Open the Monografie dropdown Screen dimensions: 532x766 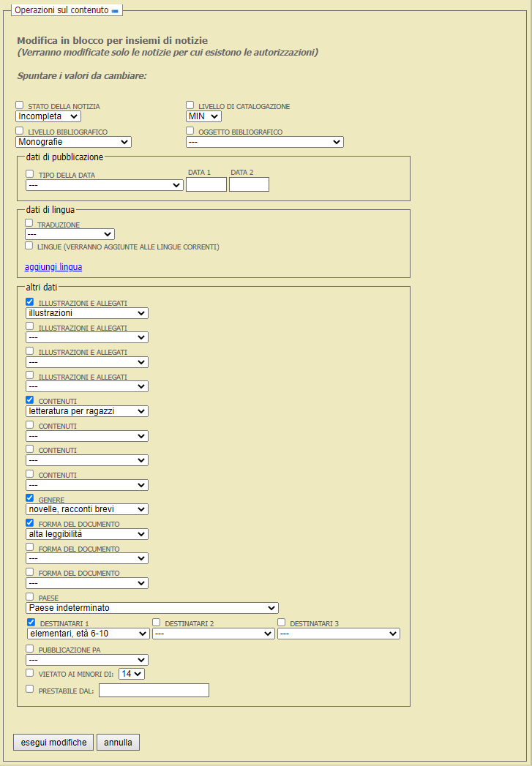pos(73,142)
